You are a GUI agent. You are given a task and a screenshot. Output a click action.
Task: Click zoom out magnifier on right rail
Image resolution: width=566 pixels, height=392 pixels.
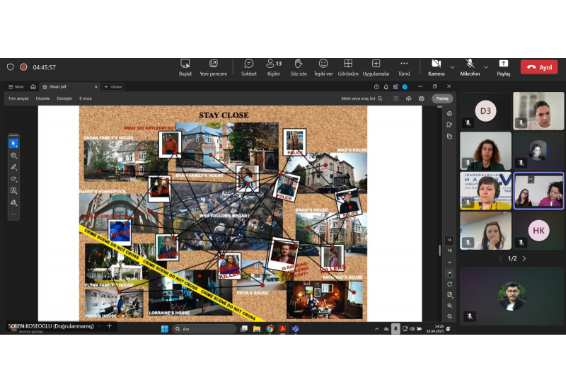tap(449, 316)
